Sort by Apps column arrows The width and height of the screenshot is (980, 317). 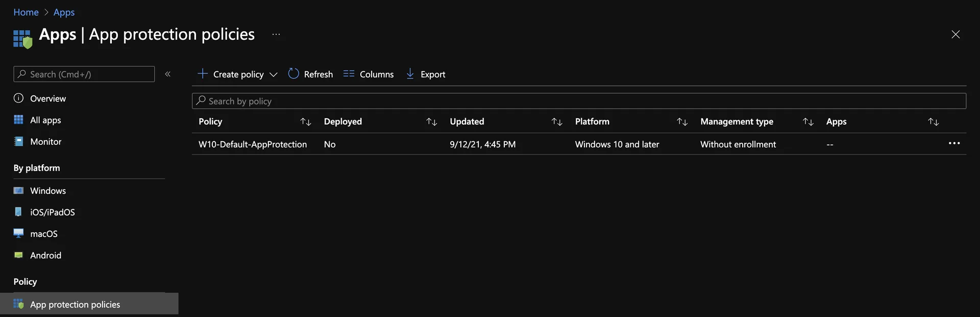click(934, 121)
